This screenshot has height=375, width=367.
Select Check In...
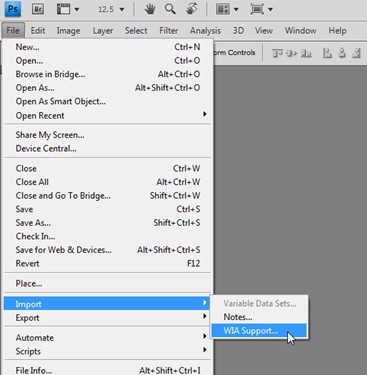click(108, 236)
